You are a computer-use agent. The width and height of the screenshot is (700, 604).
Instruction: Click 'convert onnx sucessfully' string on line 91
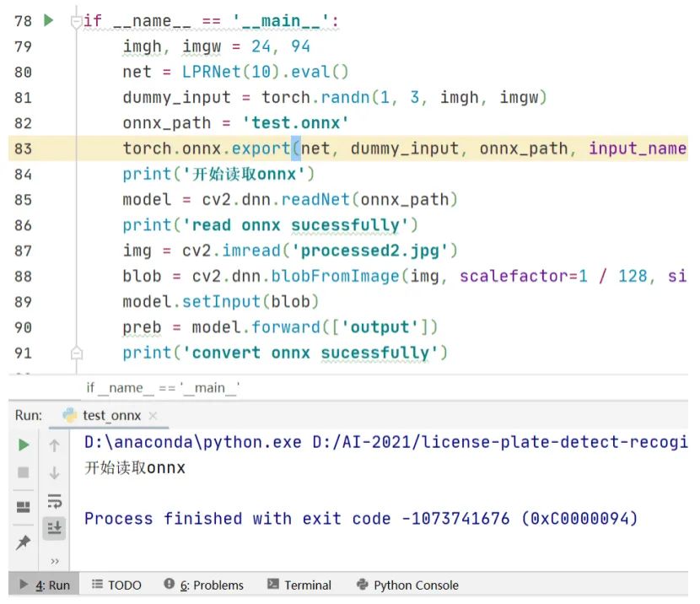pyautogui.click(x=310, y=353)
